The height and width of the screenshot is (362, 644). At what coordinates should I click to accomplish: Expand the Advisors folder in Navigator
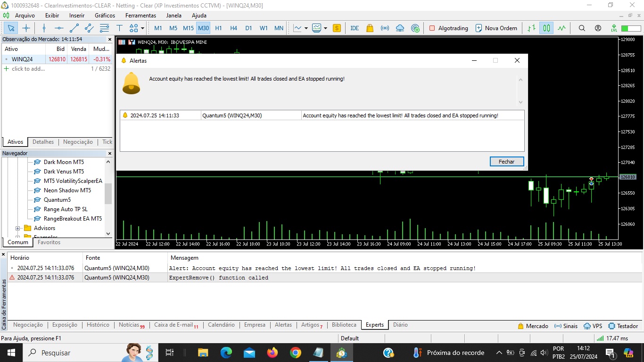tap(18, 228)
